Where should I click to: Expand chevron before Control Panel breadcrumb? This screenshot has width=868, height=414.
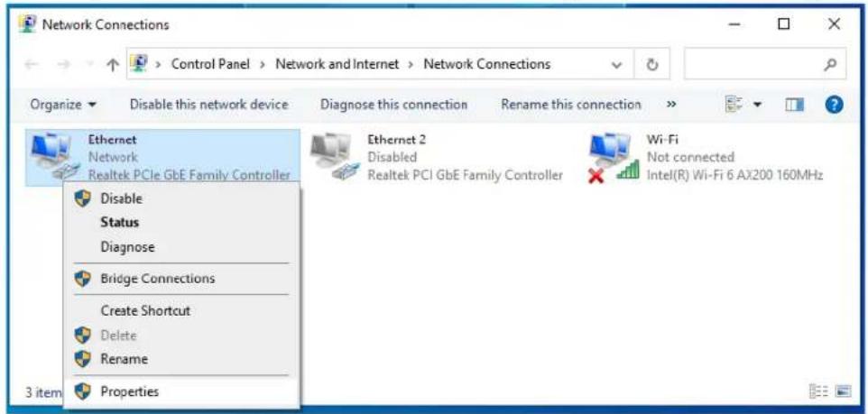(x=158, y=65)
